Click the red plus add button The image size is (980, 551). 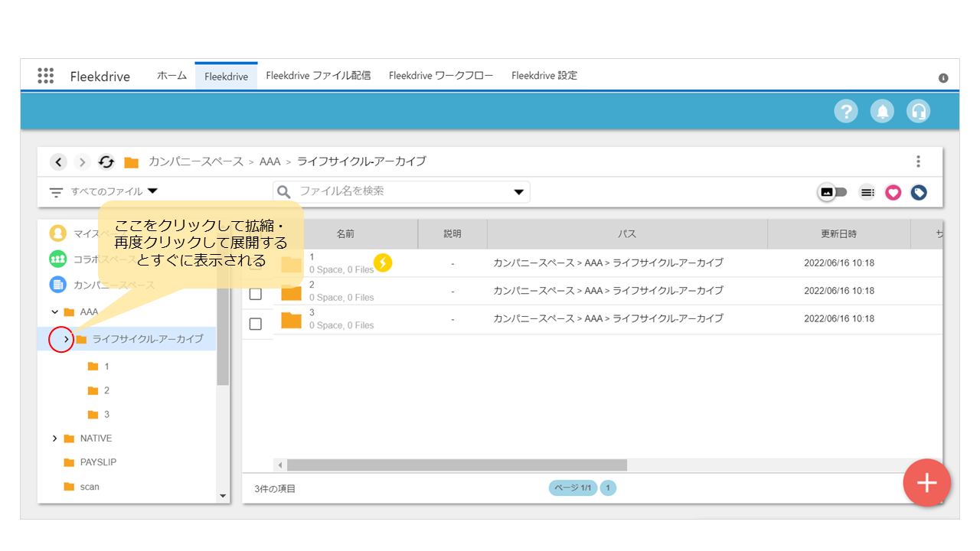926,483
